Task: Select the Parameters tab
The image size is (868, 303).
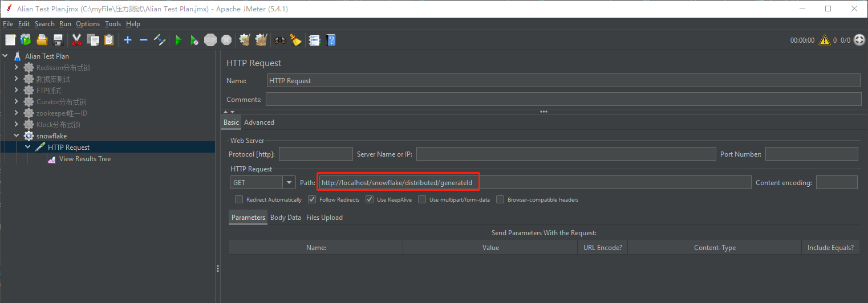Action: pyautogui.click(x=248, y=218)
